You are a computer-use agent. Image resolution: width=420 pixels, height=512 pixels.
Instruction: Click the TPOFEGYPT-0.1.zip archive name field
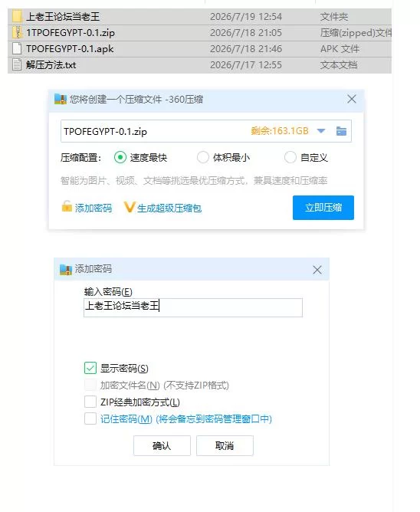click(x=205, y=131)
